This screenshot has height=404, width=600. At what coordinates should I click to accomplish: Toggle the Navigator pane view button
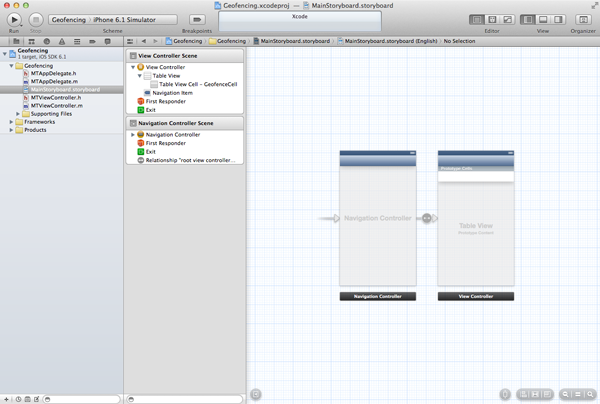click(528, 20)
